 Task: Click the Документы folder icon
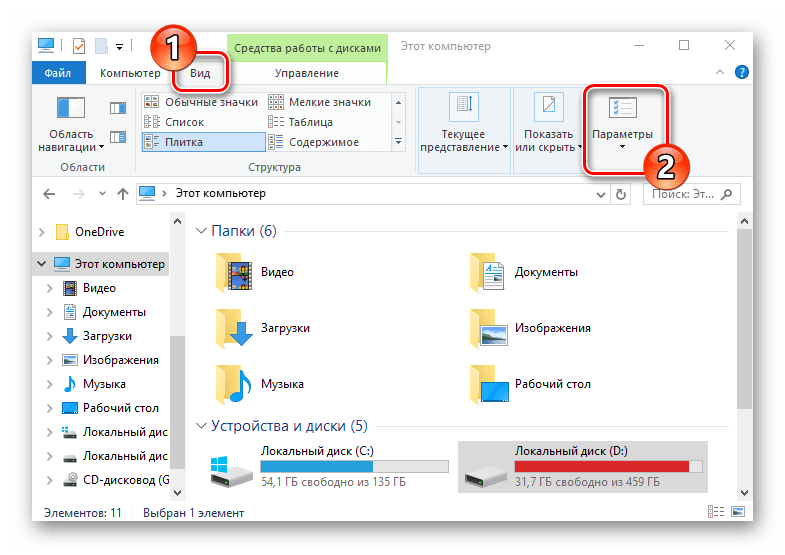(x=488, y=273)
